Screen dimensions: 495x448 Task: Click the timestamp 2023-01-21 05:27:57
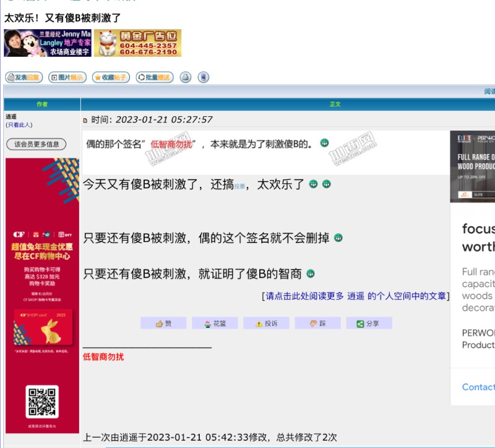pos(164,119)
